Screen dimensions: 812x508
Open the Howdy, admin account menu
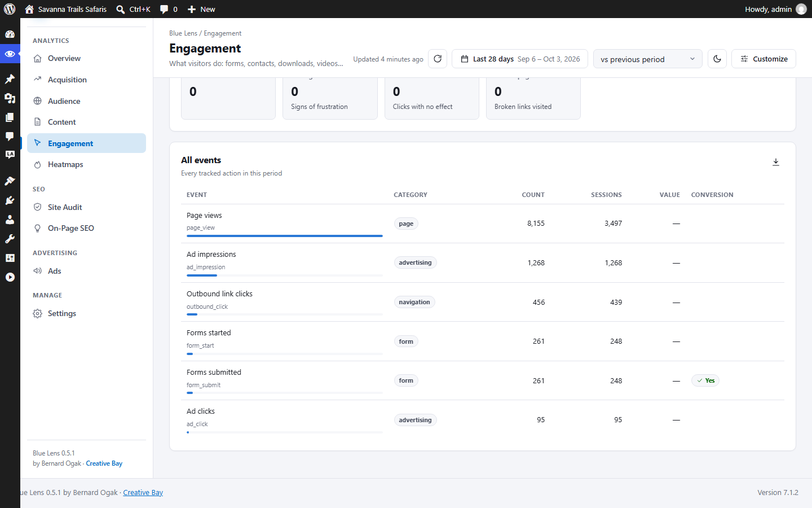[775, 9]
